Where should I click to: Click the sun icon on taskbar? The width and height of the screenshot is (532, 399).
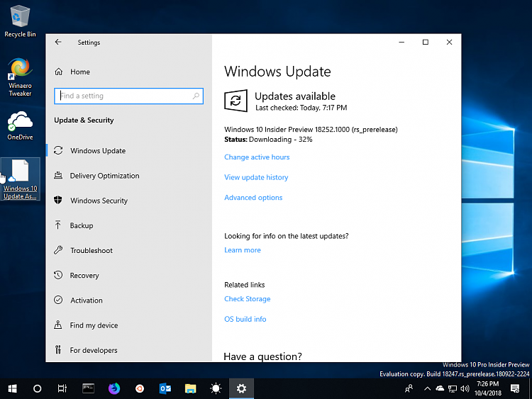(216, 388)
